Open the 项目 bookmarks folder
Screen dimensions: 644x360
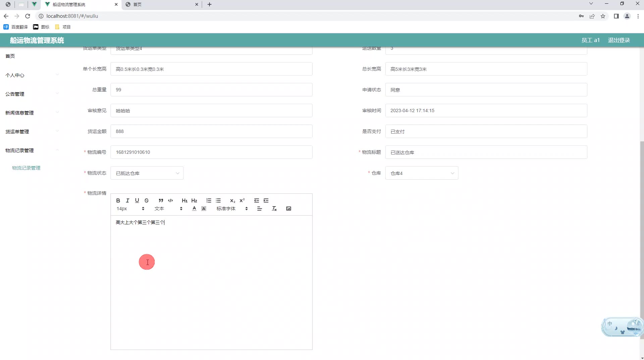tap(63, 27)
